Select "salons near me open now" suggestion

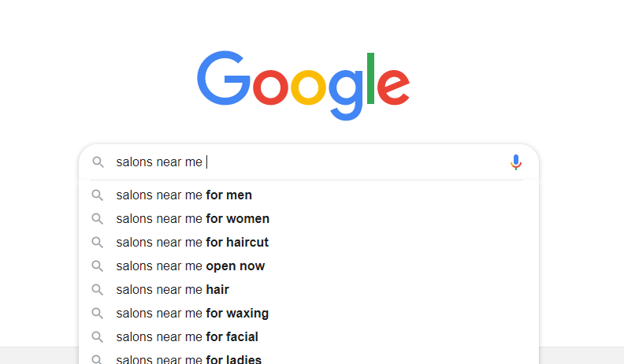(190, 266)
